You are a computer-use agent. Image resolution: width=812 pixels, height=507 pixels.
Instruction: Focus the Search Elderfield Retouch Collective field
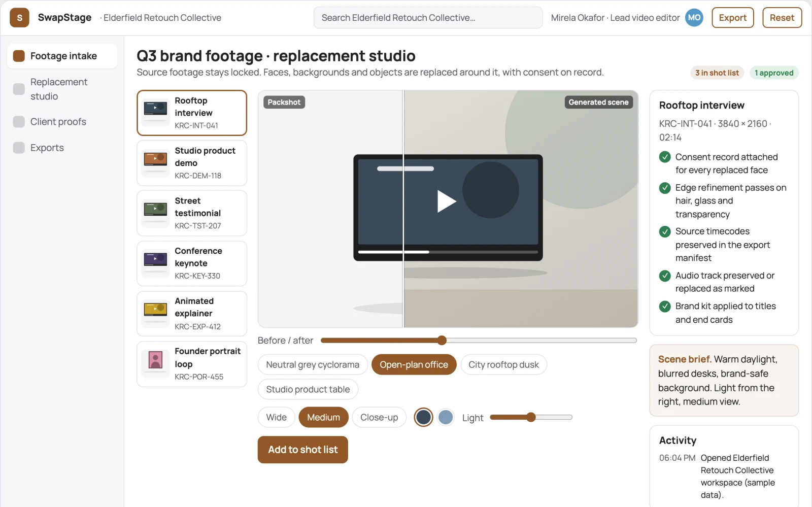click(428, 18)
